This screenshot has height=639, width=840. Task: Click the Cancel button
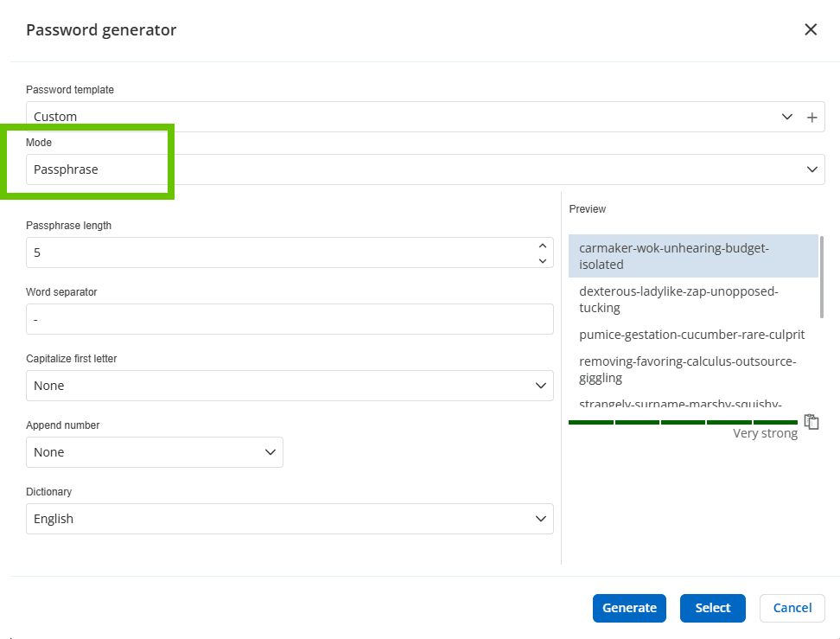[x=792, y=608]
